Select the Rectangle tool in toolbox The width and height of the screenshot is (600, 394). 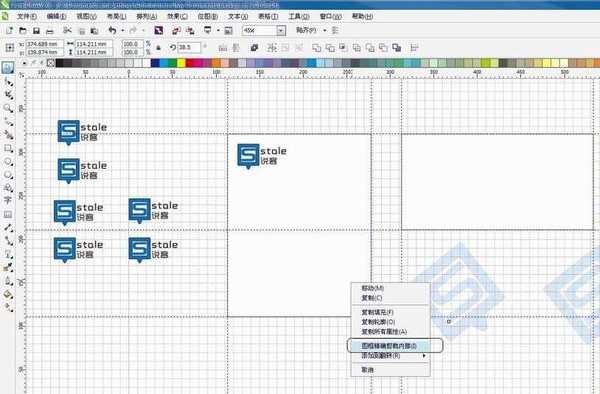[8, 149]
